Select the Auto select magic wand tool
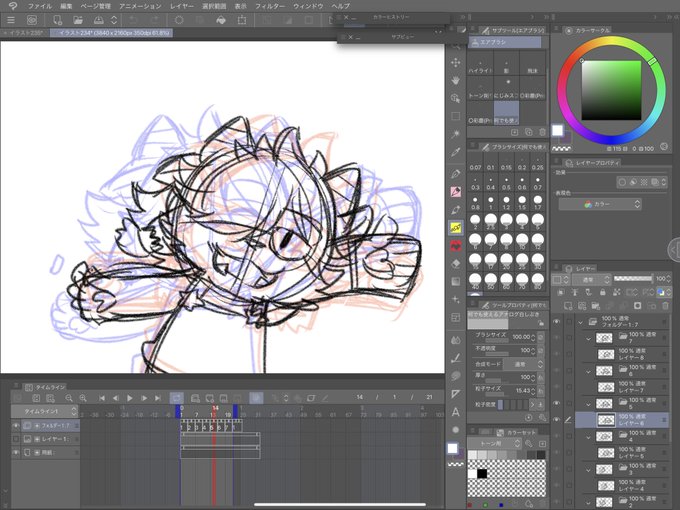Screen dimensions: 680x510 [x=455, y=134]
